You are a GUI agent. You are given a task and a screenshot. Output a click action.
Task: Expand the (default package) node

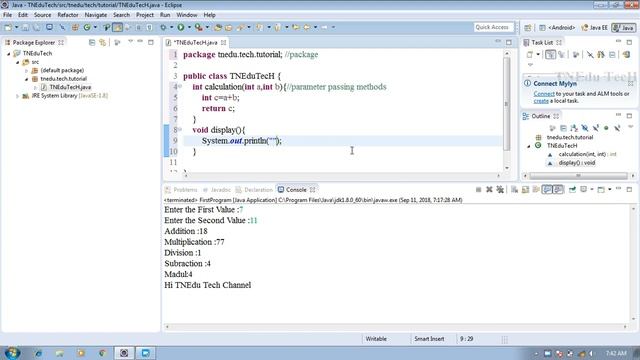point(27,71)
